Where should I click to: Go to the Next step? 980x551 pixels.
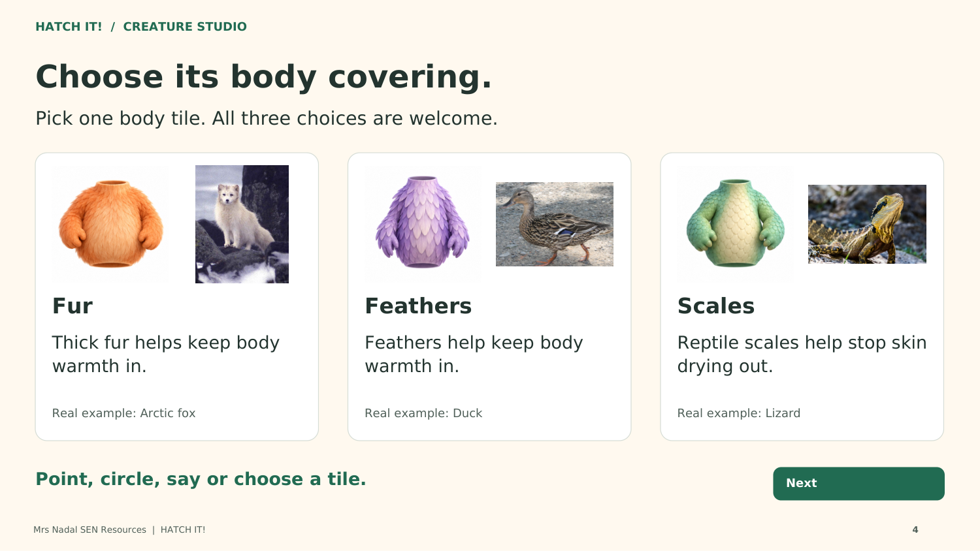pos(858,484)
